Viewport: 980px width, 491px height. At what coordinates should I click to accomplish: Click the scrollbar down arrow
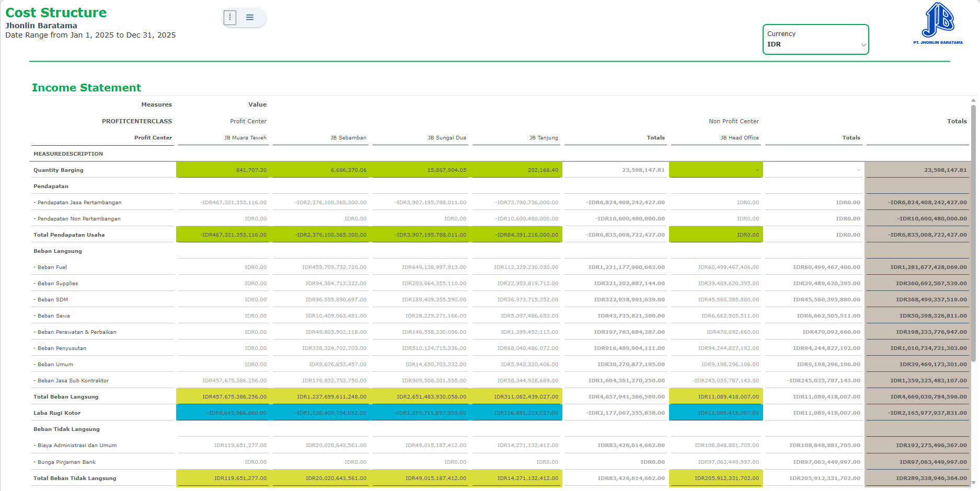[x=973, y=483]
